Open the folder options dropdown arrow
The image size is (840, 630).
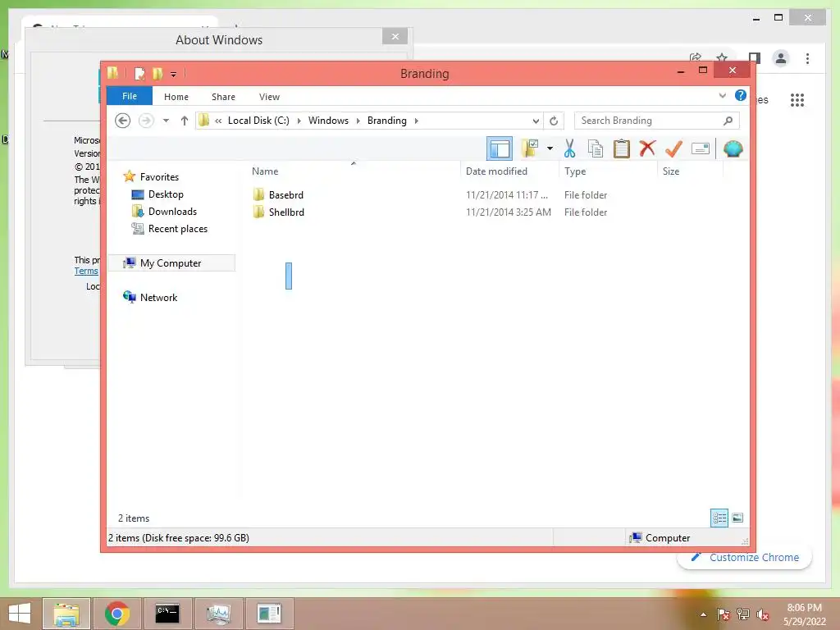[550, 148]
